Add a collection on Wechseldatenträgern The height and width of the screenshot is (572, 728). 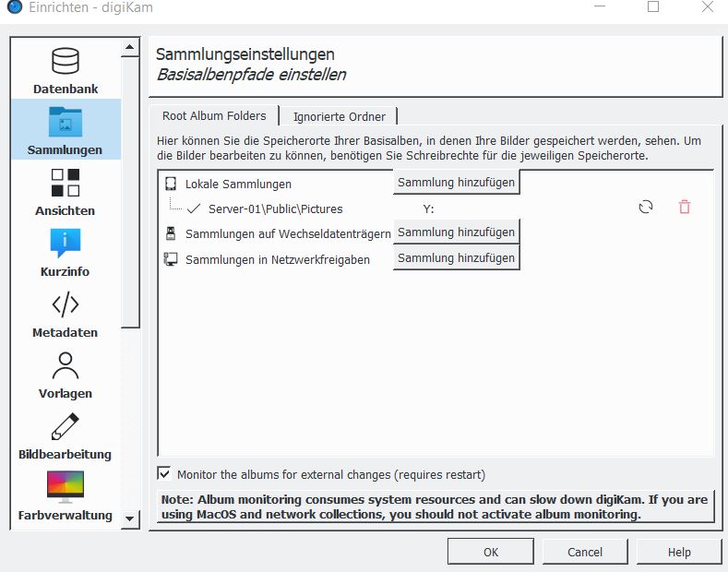coord(456,232)
